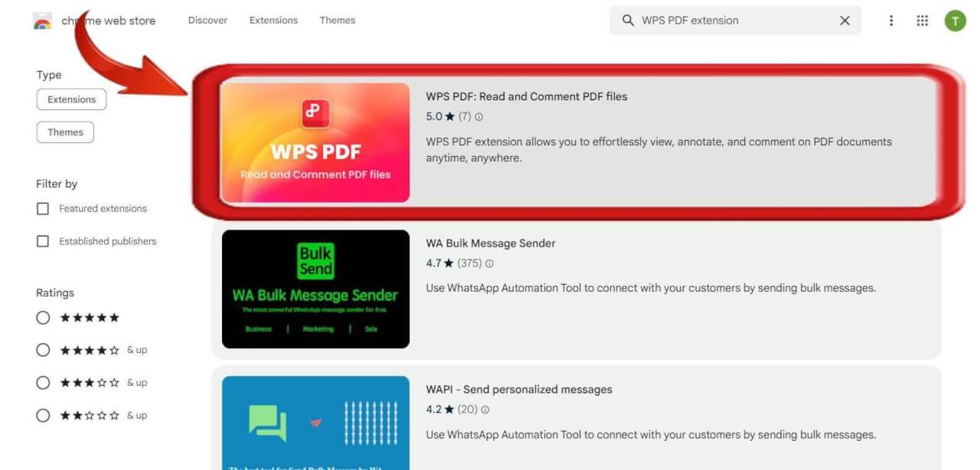Go to the Extensions section in the top bar
Screen dimensions: 980x470
tap(273, 20)
